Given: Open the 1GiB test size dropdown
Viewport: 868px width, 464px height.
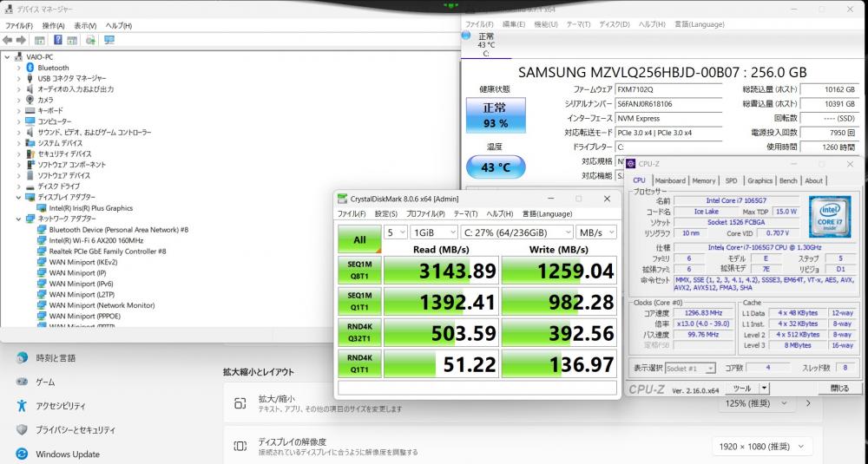Looking at the screenshot, I should click(x=433, y=232).
